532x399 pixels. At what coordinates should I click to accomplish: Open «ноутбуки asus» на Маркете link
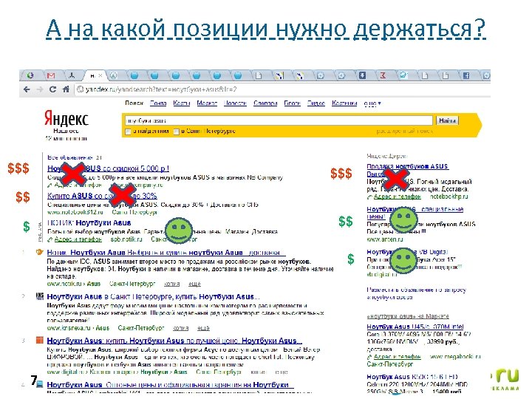[407, 316]
